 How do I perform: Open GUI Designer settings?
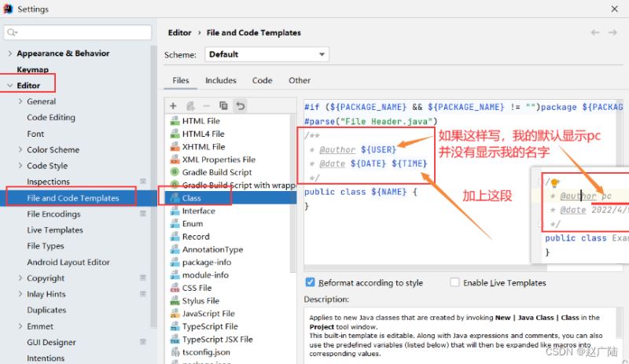point(51,342)
